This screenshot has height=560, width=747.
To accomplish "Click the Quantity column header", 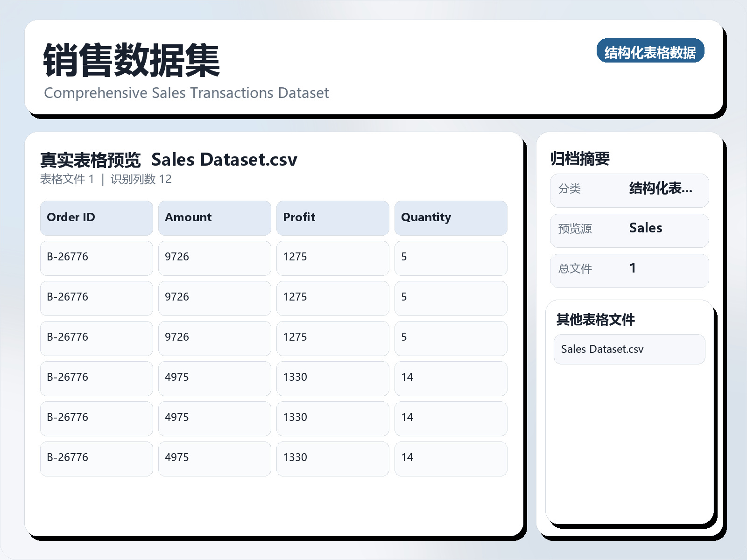I will [x=451, y=218].
